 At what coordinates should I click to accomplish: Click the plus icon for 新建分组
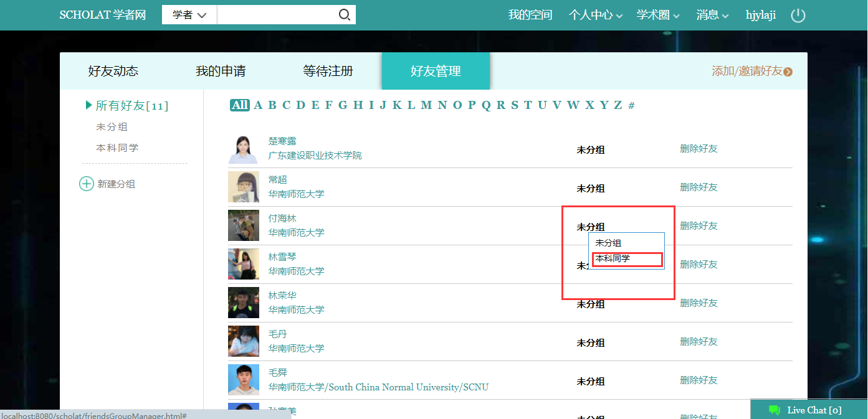[x=86, y=184]
